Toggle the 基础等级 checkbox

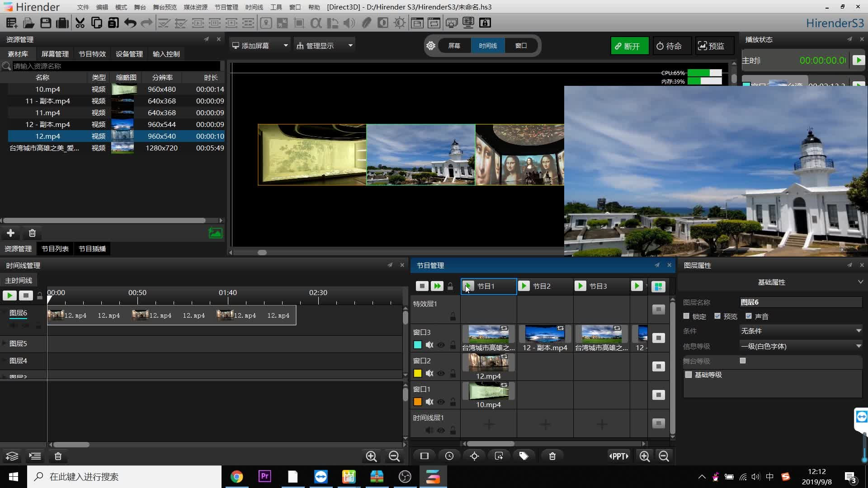(x=689, y=375)
